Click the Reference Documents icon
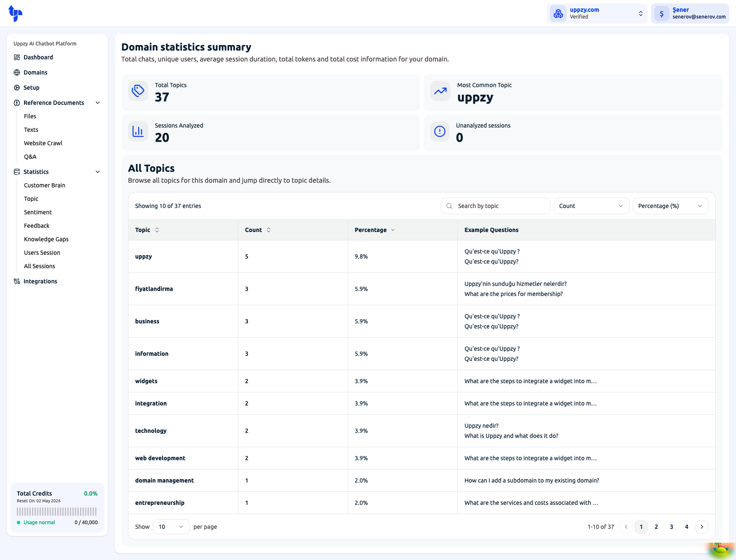 tap(17, 103)
